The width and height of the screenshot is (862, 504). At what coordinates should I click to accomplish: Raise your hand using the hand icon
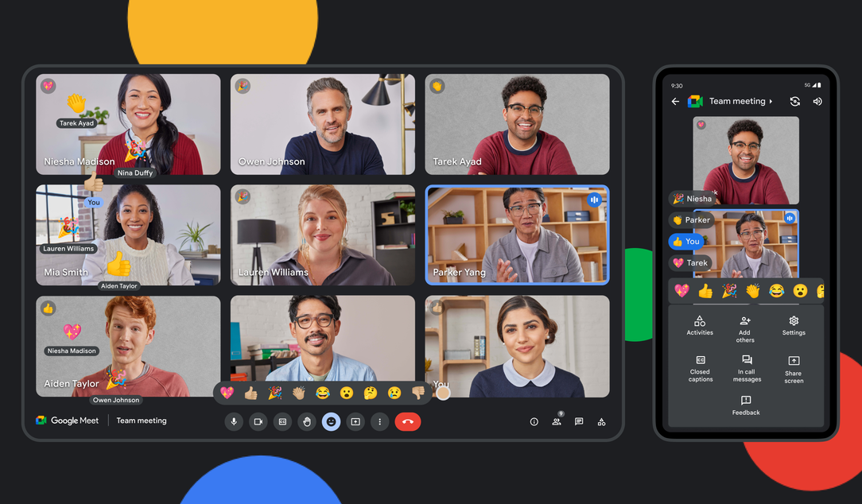307,421
